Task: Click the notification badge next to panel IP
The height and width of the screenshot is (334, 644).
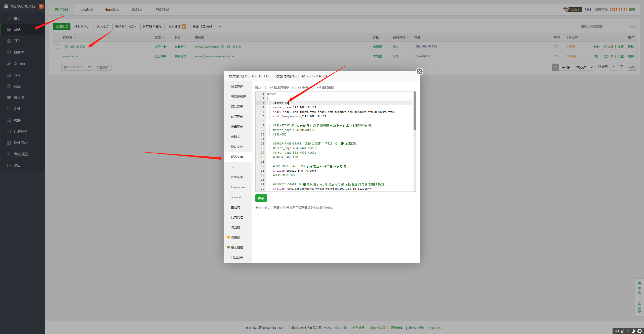Action: 41,6
